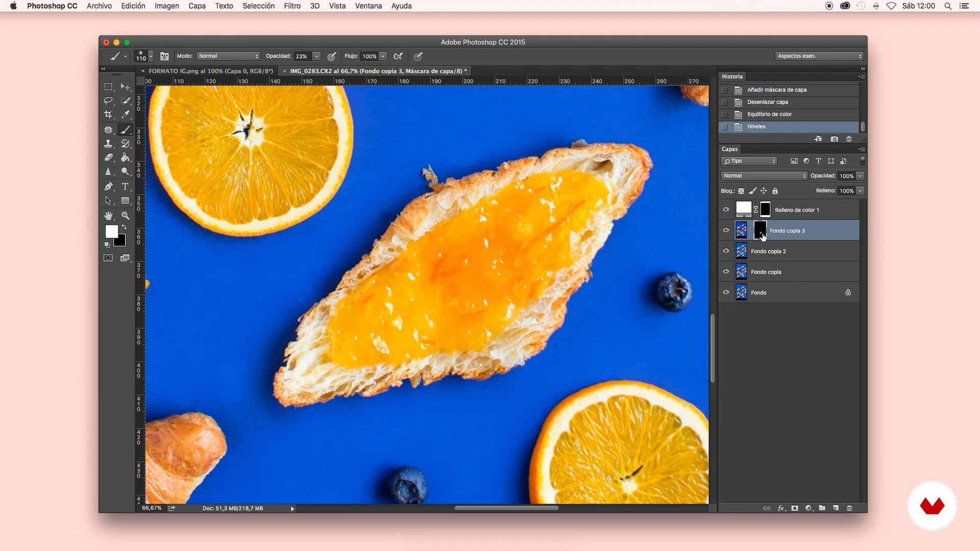Select the Lasso tool
This screenshot has height=551, width=980.
[108, 101]
